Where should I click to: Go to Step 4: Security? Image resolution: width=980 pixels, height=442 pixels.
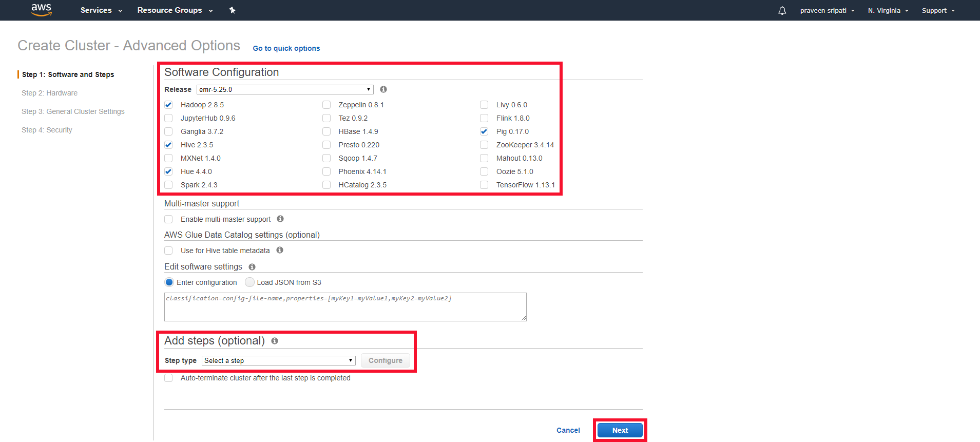47,130
